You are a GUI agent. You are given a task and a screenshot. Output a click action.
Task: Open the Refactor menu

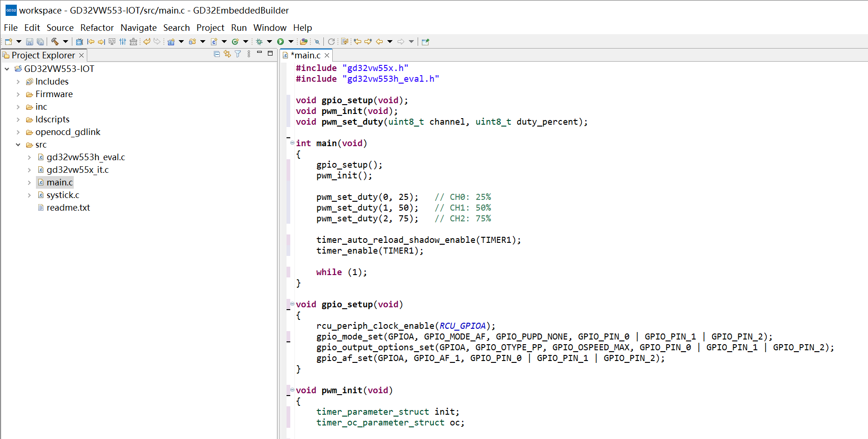[x=97, y=28]
